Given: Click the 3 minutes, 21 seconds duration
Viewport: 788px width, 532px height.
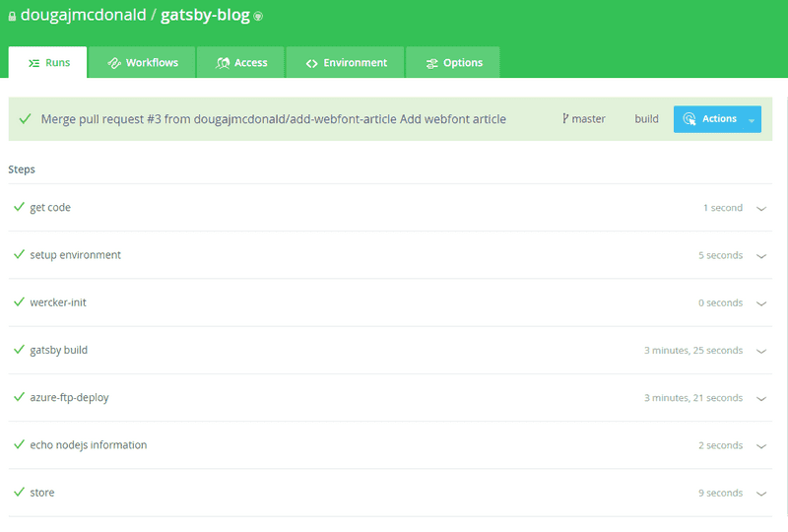Looking at the screenshot, I should pos(693,398).
